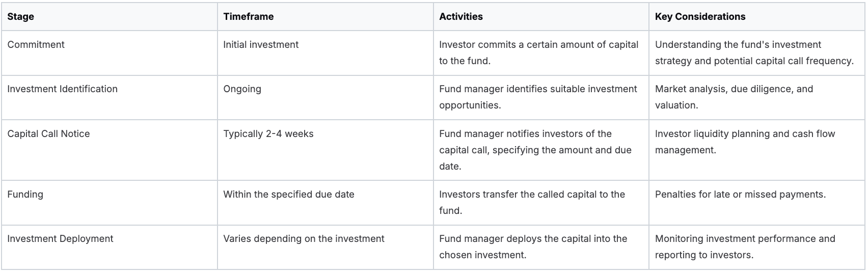Image resolution: width=868 pixels, height=272 pixels.
Task: Select the Commitment stage cell
Action: coord(36,45)
